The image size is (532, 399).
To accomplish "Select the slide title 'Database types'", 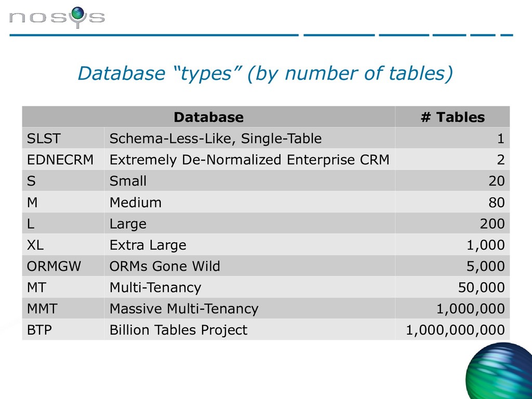I will (x=265, y=73).
